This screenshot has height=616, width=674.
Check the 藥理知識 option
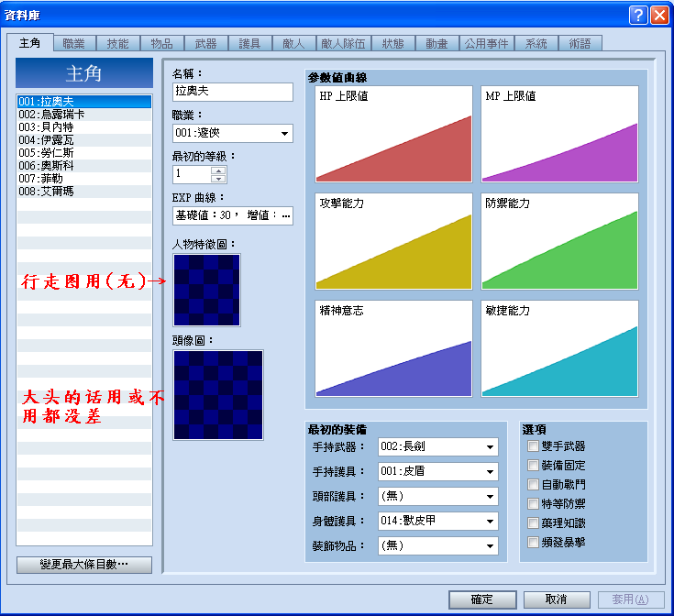click(x=533, y=523)
